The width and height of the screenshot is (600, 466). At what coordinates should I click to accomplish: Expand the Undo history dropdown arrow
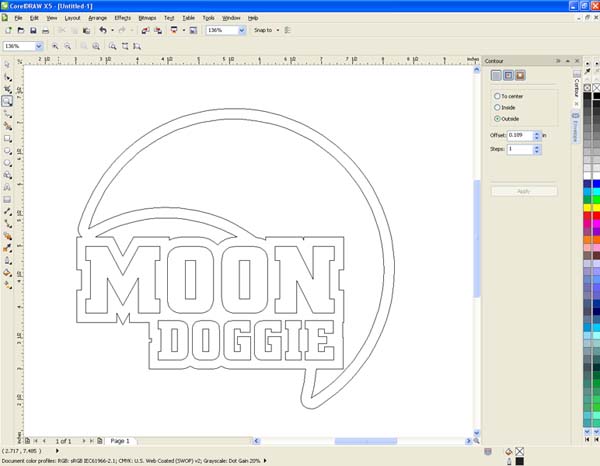click(112, 30)
